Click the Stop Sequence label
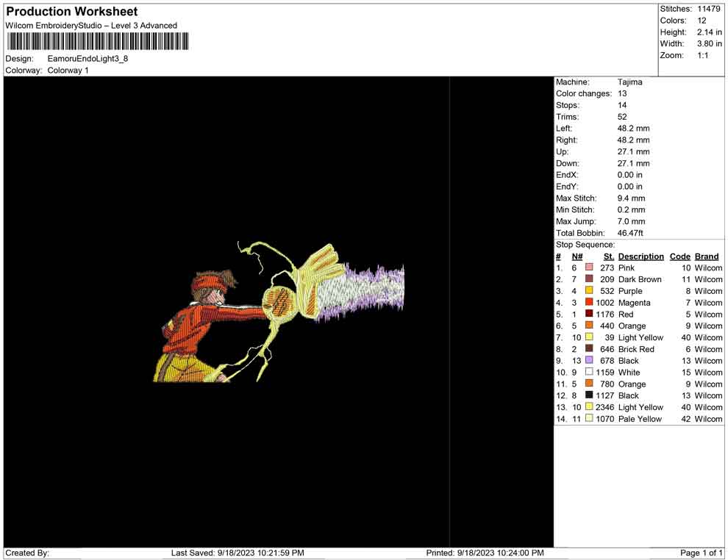Image resolution: width=728 pixels, height=560 pixels. click(x=585, y=245)
